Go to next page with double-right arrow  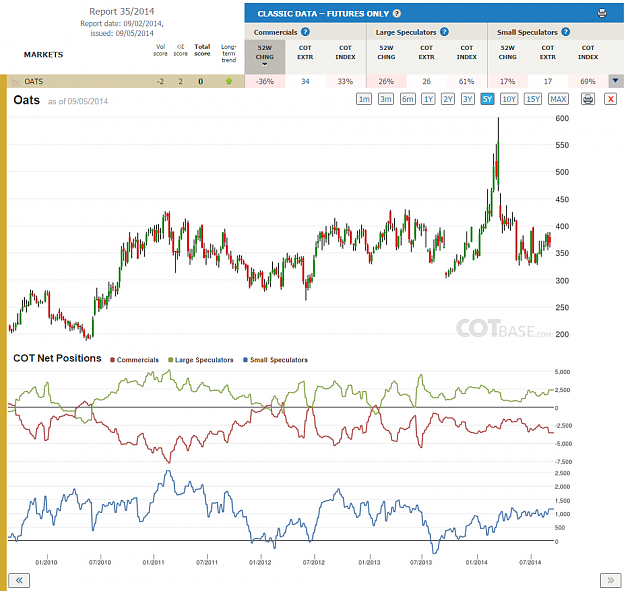611,580
